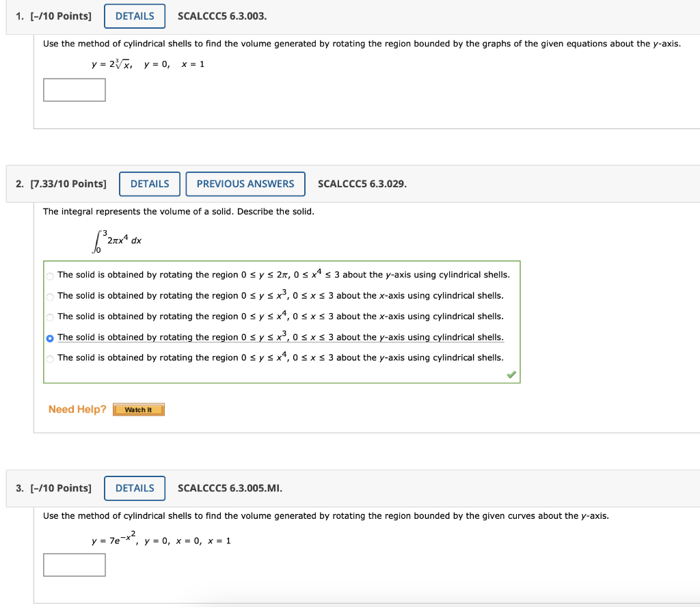Open DETAILS for question 2
The image size is (700, 607).
click(x=149, y=184)
